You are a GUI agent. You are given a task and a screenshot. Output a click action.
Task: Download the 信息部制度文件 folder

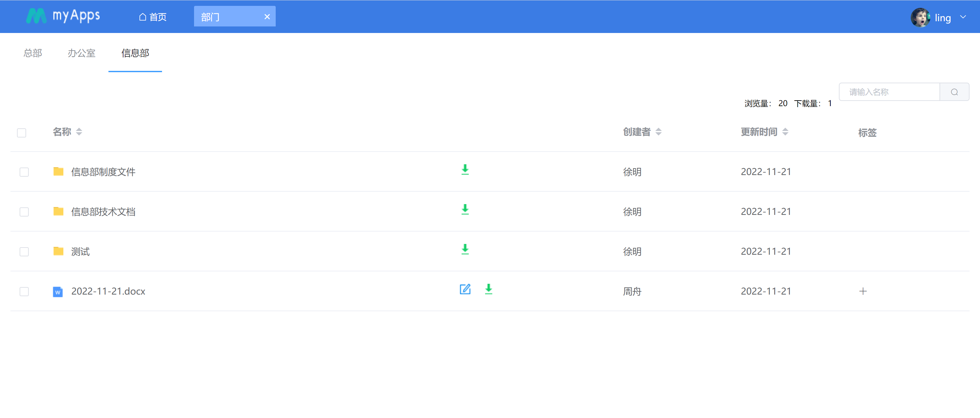465,170
